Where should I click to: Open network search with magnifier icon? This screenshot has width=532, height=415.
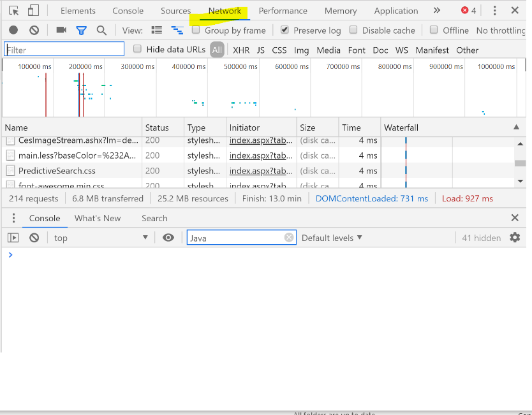(x=101, y=30)
